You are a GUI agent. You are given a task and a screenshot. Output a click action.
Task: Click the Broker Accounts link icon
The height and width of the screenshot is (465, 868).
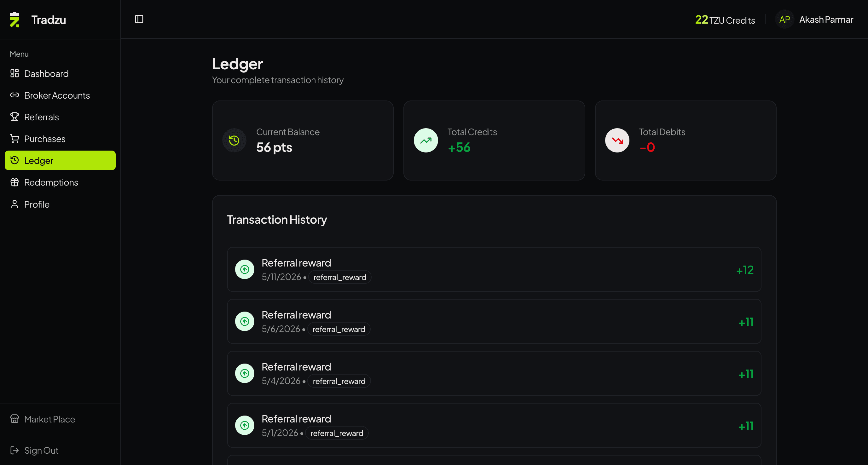tap(14, 95)
